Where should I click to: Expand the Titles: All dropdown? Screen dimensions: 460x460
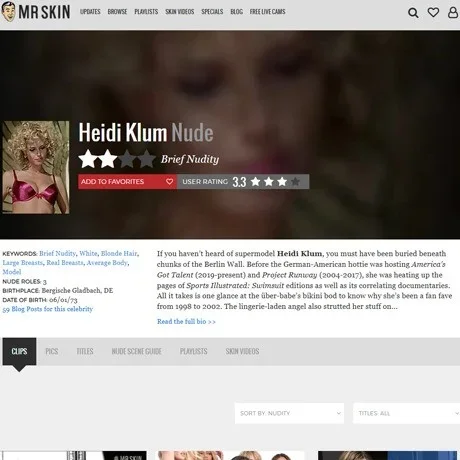click(x=406, y=413)
